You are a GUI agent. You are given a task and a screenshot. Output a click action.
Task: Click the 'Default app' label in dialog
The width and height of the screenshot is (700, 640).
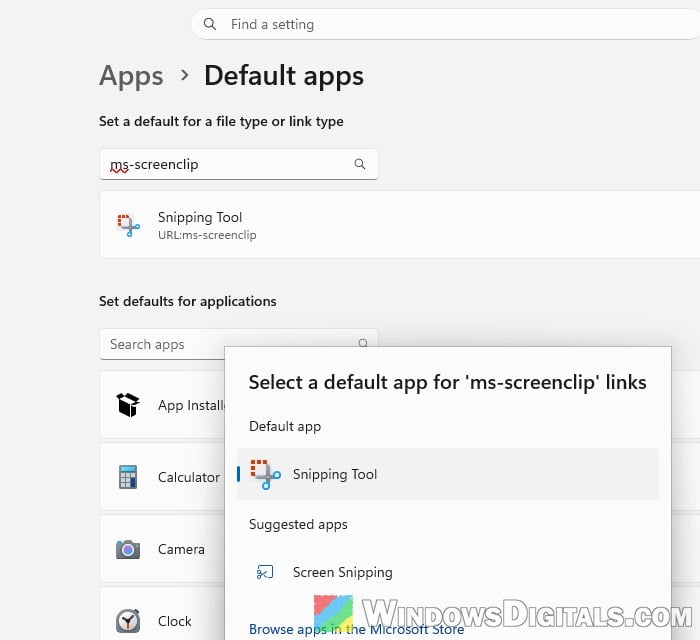point(285,426)
